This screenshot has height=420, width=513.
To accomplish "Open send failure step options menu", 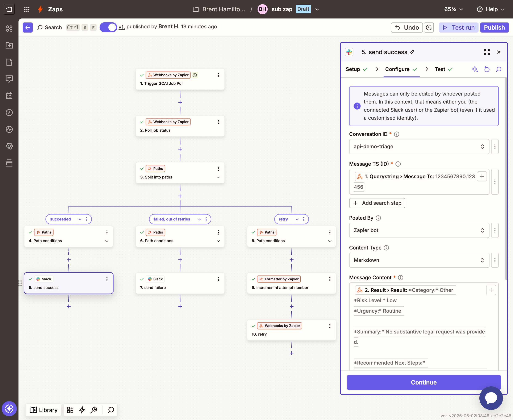I will coord(218,279).
